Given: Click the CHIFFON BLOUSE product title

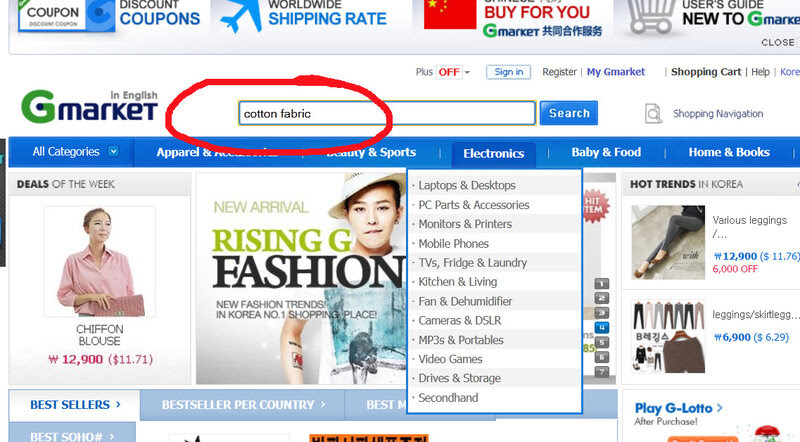Looking at the screenshot, I should pos(99,335).
